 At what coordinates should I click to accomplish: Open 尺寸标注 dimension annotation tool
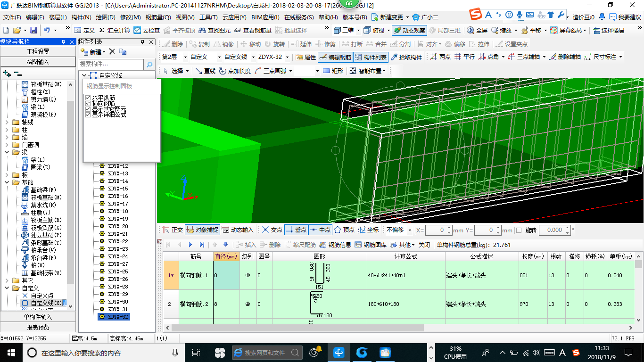(x=600, y=57)
